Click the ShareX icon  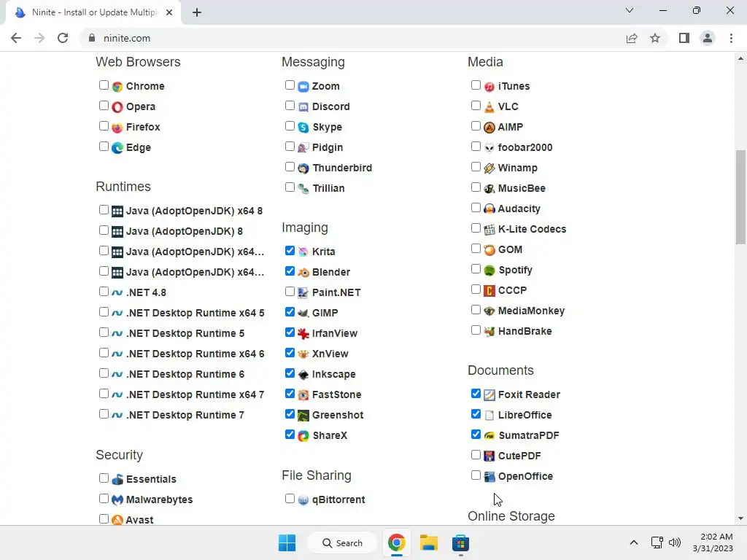tap(303, 436)
